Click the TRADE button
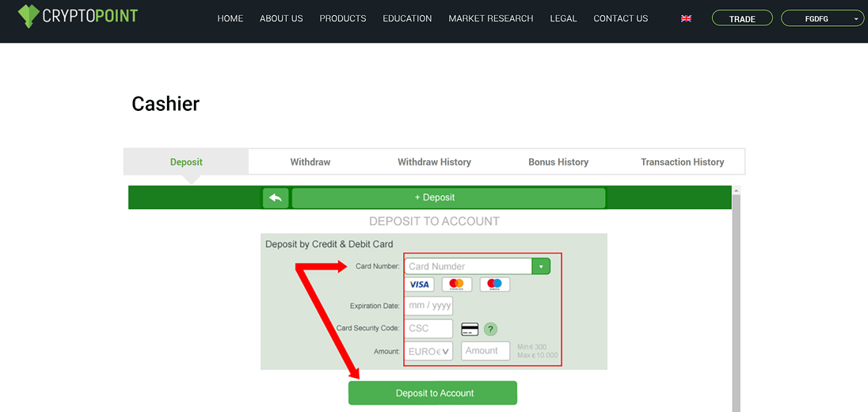Viewport: 868px width, 412px height. pos(742,18)
